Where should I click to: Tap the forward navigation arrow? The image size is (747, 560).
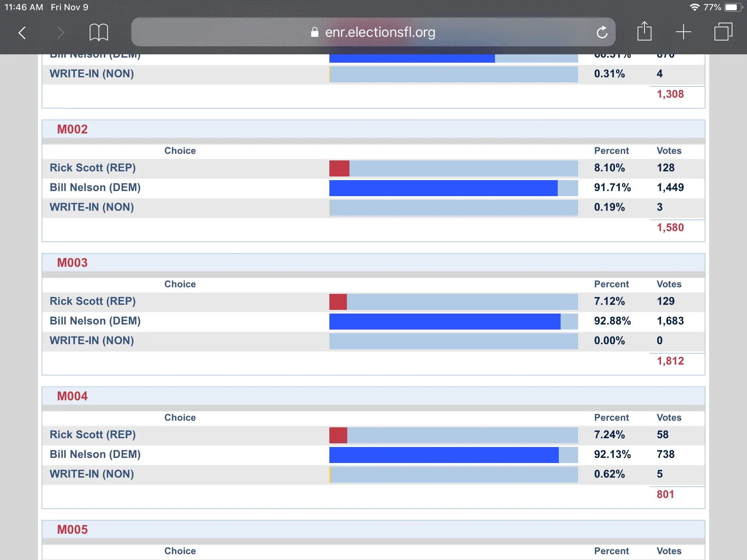pyautogui.click(x=61, y=33)
